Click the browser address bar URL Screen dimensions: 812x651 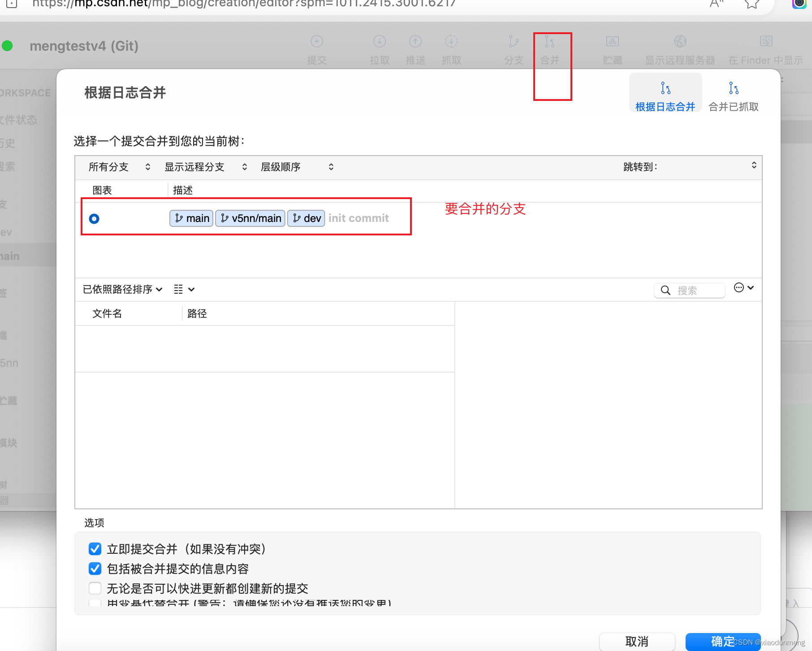click(x=244, y=4)
